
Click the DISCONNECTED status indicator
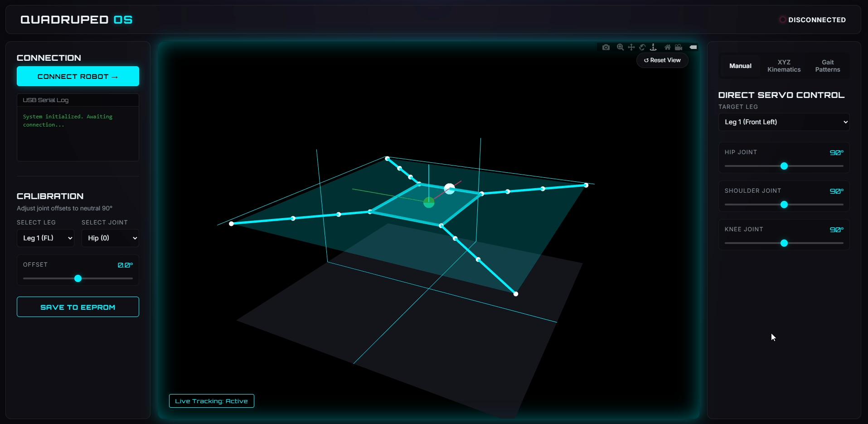point(812,20)
